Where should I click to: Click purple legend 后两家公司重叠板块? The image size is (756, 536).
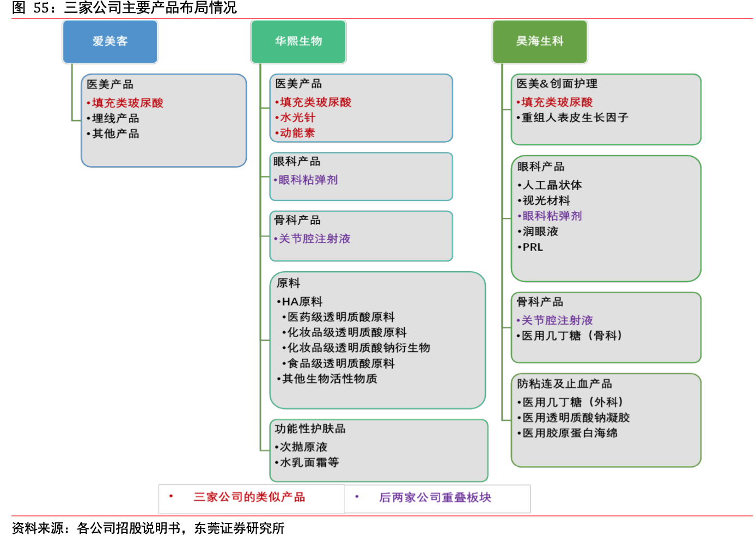[435, 497]
